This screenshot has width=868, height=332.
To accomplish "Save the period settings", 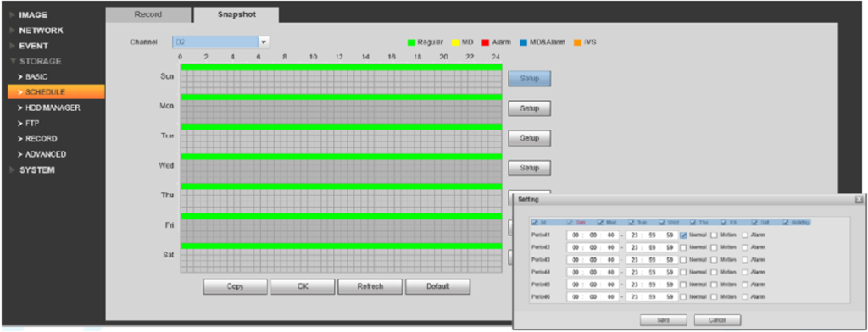I will 663,320.
